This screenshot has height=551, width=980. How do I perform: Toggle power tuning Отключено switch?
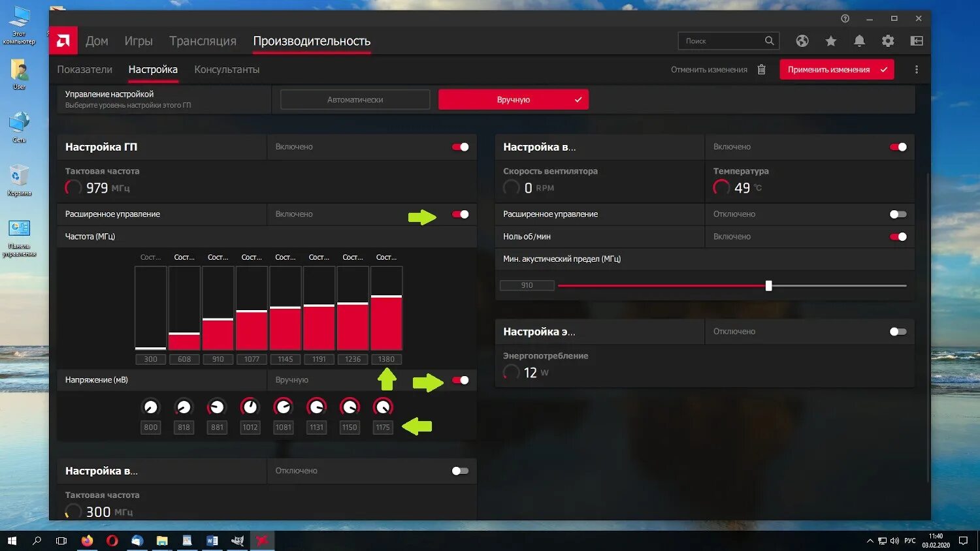(898, 332)
